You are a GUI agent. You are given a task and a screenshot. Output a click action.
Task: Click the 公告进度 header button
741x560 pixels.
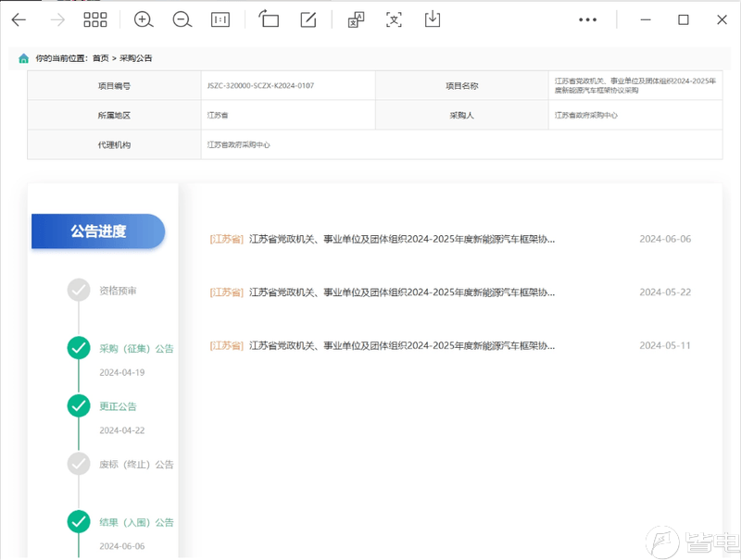[98, 231]
